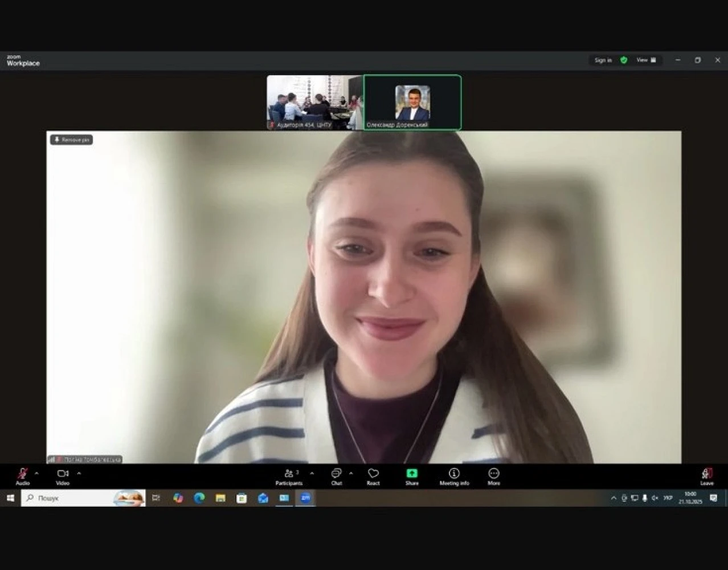This screenshot has height=570, width=728.
Task: Open Microsoft Edge from the taskbar
Action: [x=199, y=498]
